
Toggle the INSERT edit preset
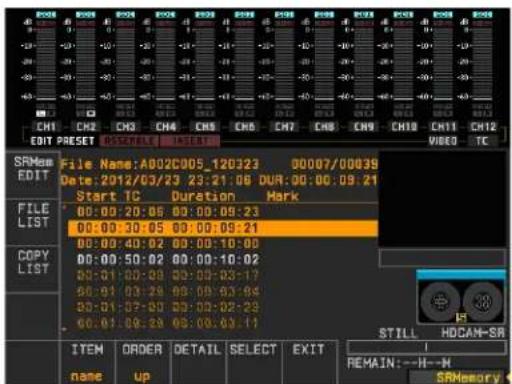pyautogui.click(x=190, y=141)
